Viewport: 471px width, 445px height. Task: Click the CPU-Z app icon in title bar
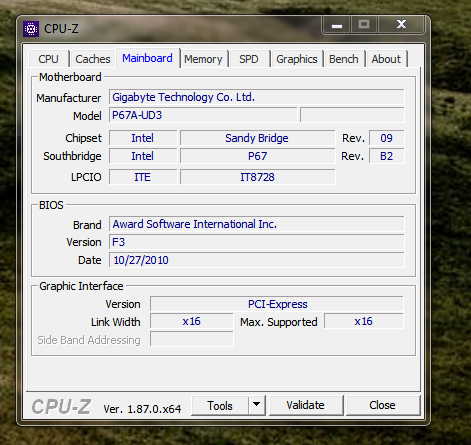(31, 29)
